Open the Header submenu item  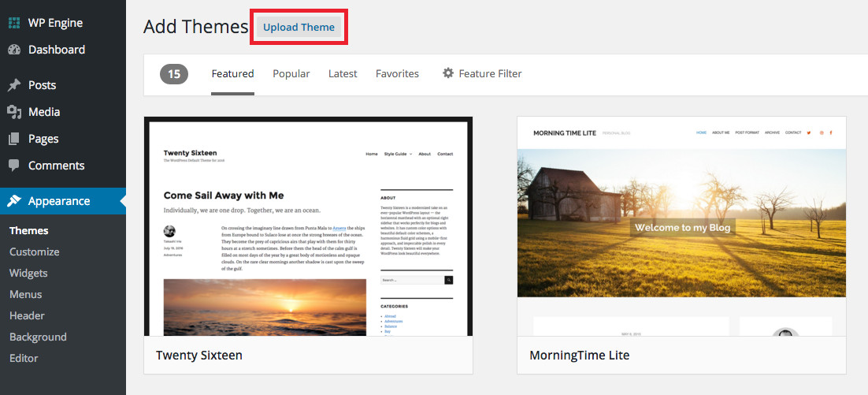pos(27,315)
